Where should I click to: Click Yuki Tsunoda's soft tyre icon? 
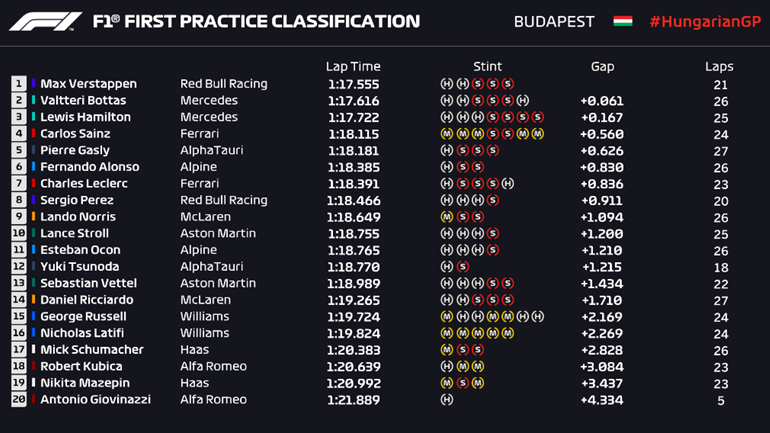pos(462,267)
